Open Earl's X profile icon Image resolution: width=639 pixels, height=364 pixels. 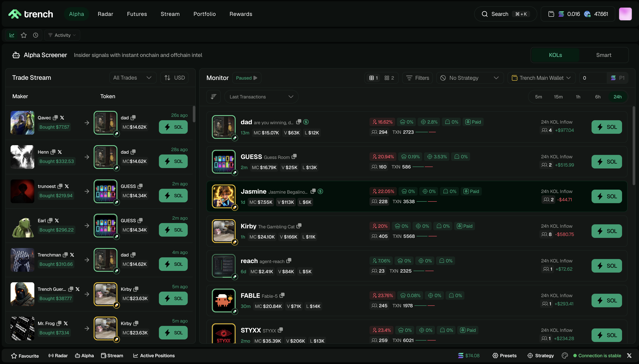pyautogui.click(x=57, y=220)
